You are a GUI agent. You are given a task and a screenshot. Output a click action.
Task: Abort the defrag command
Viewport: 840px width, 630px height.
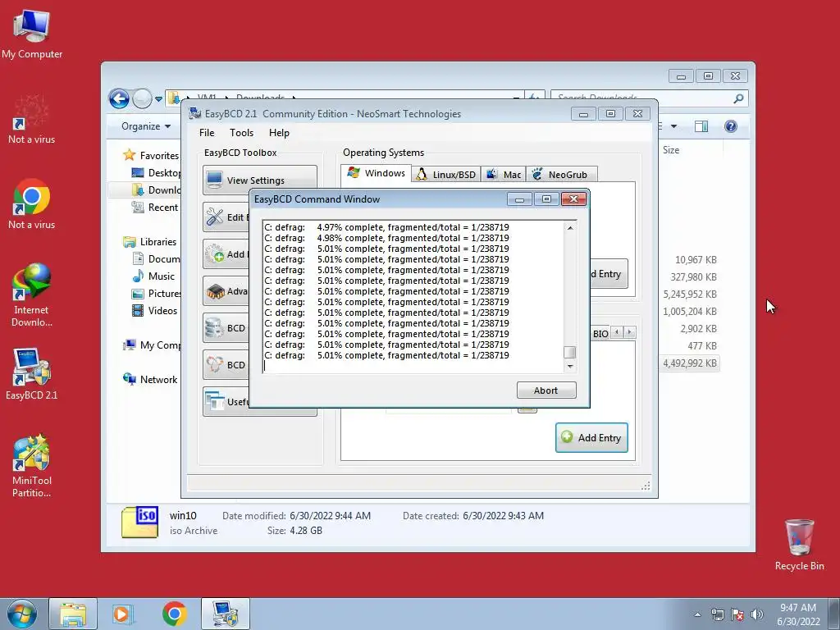click(546, 390)
